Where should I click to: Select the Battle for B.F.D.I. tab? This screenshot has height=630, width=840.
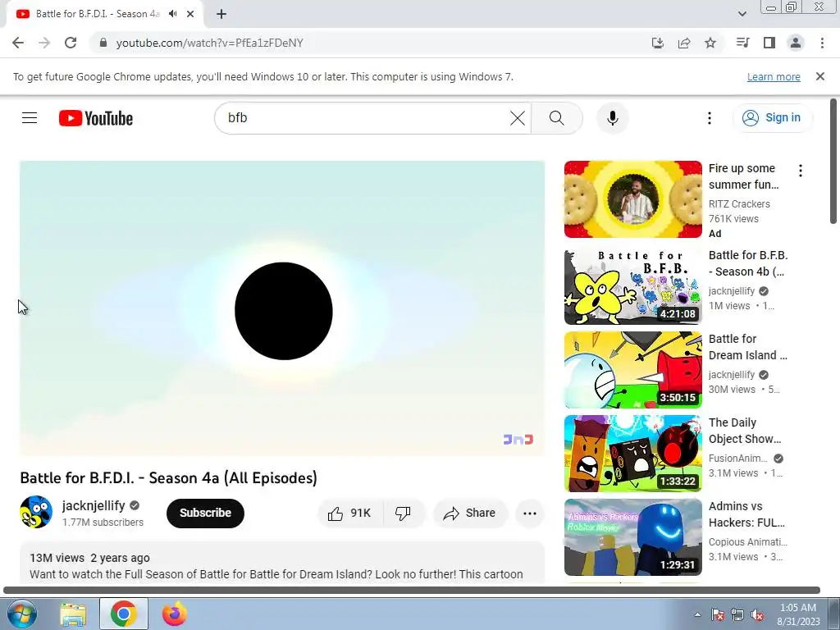98,14
